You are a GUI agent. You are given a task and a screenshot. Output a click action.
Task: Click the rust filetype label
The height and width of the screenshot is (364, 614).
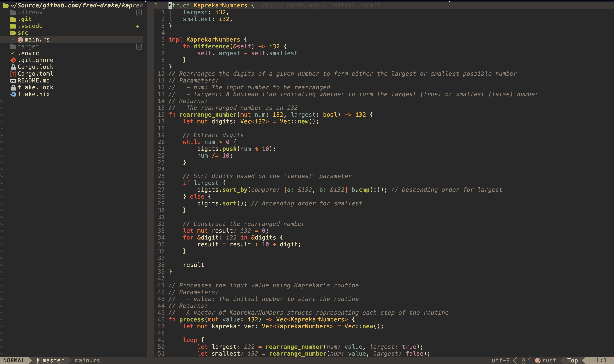[x=549, y=360]
